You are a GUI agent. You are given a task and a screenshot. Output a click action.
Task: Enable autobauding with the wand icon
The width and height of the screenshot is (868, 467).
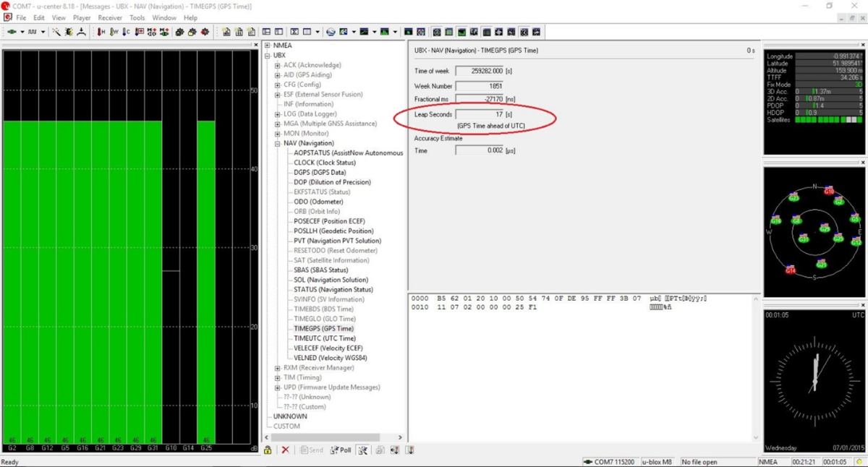point(56,32)
